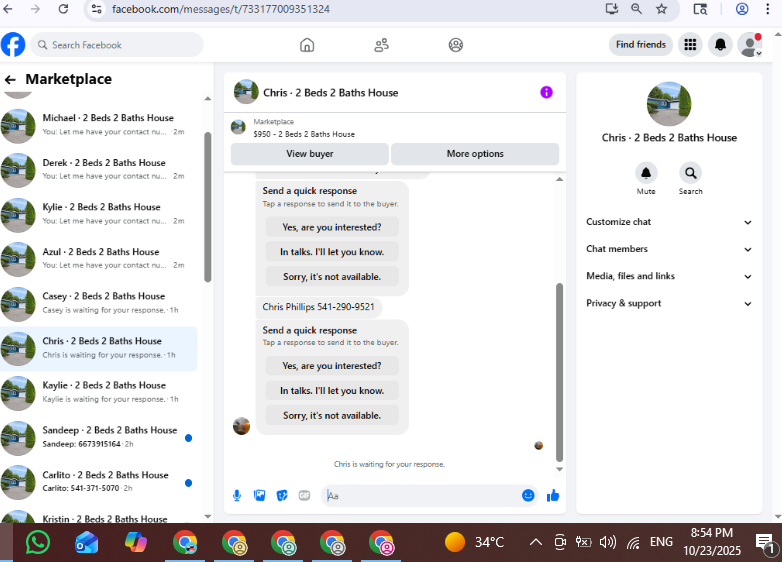Open WhatsApp from the taskbar

pos(37,542)
